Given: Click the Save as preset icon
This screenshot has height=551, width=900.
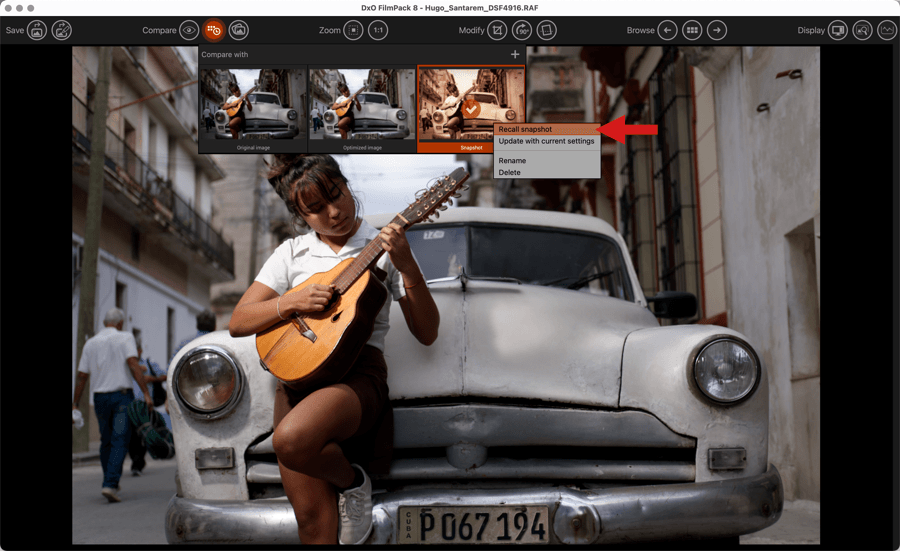Looking at the screenshot, I should pos(62,30).
